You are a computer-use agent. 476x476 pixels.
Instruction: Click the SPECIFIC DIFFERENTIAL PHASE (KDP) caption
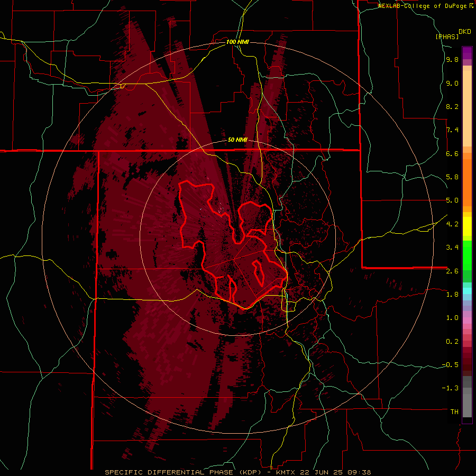(188, 472)
